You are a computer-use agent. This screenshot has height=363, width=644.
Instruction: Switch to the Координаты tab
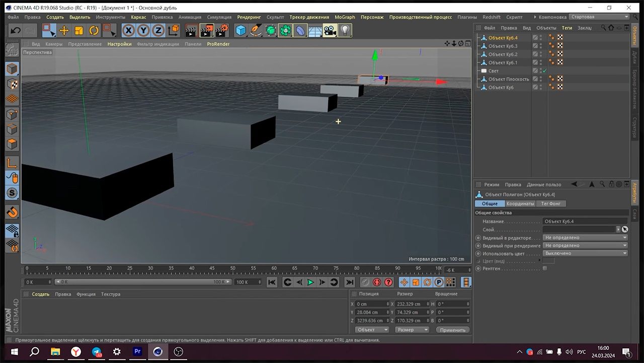520,203
